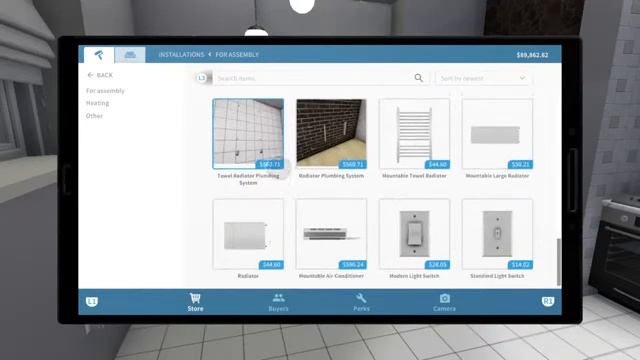The image size is (640, 360).
Task: Click the store list scrollbar
Action: click(559, 262)
